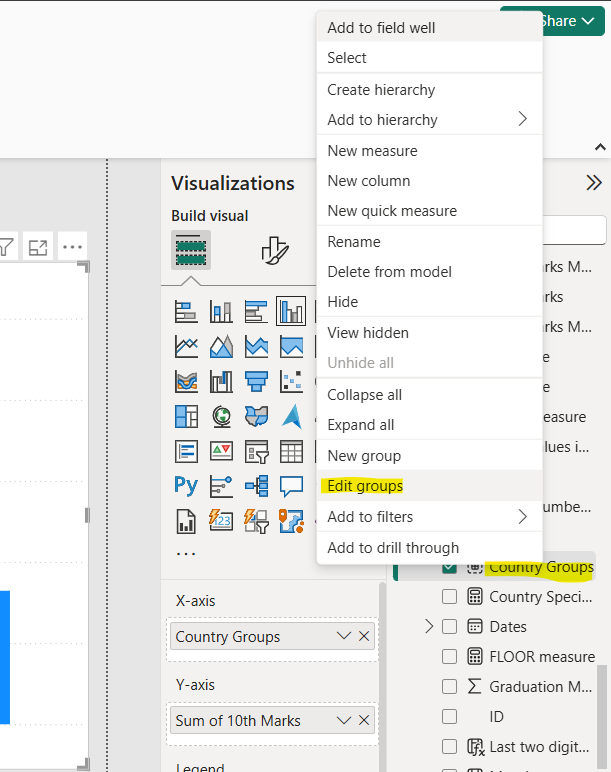Screen dimensions: 611x772
Task: Insert the Q&A speech bubble visual
Action: (x=291, y=487)
